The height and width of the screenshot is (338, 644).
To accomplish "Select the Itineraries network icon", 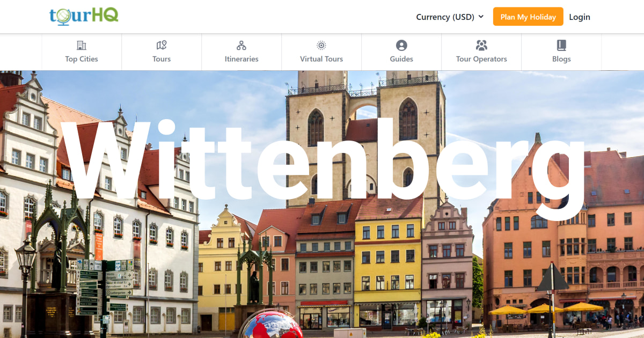I will [x=241, y=45].
